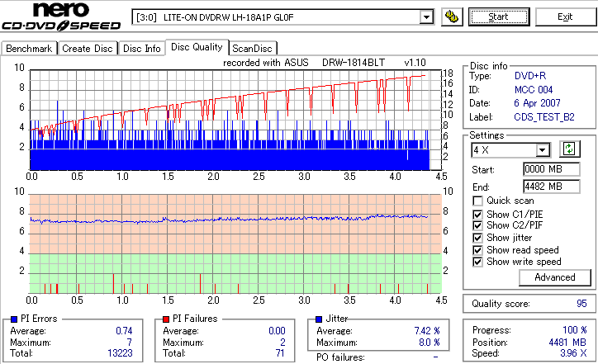Click PI Errors average 0.74
Viewport: 598px width, 364px height.
pyautogui.click(x=124, y=330)
